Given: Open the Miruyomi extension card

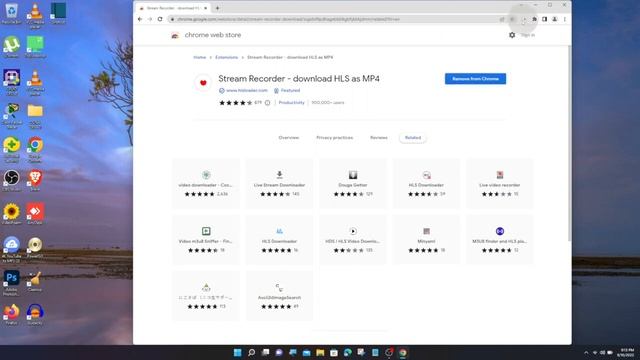Looking at the screenshot, I should (426, 240).
